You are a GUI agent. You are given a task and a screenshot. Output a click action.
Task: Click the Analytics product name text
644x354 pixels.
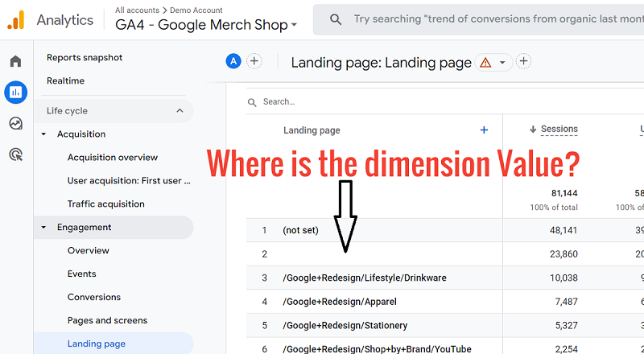65,20
